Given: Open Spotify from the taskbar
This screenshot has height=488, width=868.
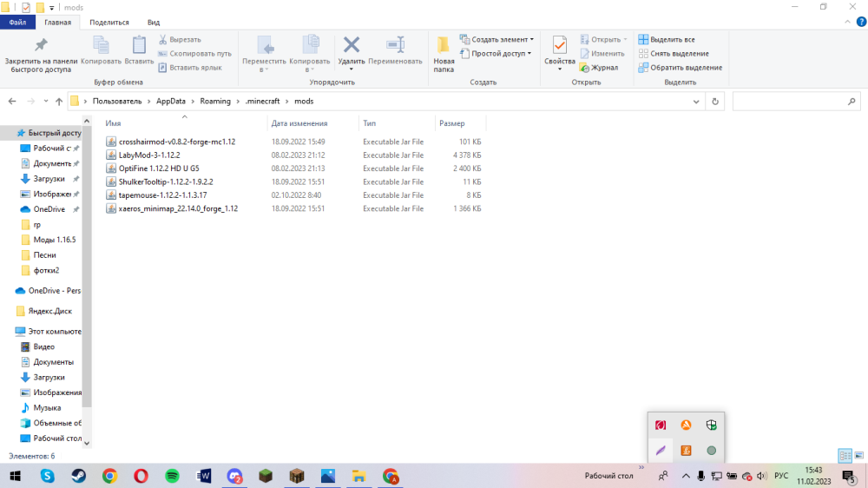Looking at the screenshot, I should pyautogui.click(x=172, y=476).
